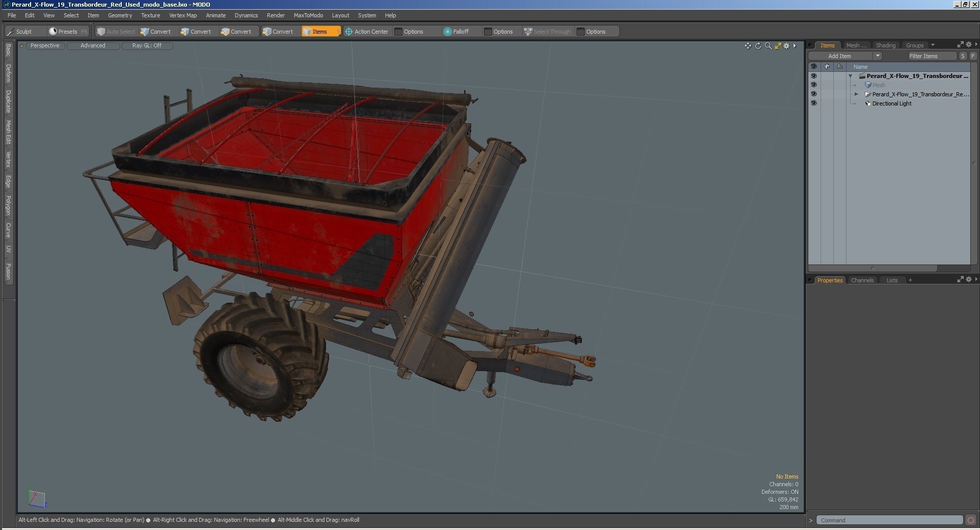Click the group folder icon of Perard_X-Flow_19_Transbordeur_Re...

click(868, 94)
